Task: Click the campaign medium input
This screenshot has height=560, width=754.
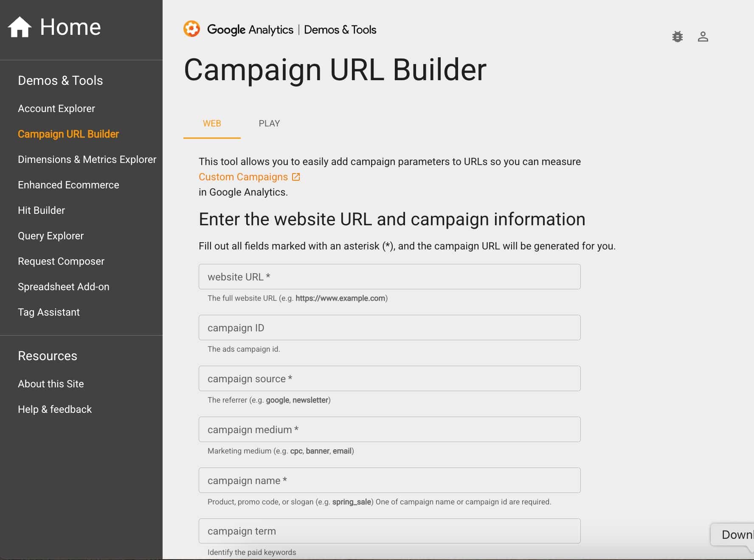Action: [x=389, y=429]
